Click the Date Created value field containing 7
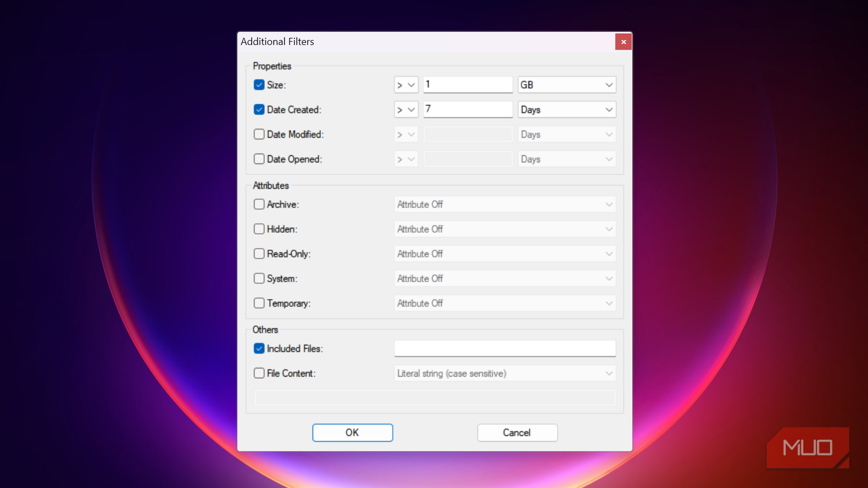Viewport: 868px width, 488px height. pos(468,109)
